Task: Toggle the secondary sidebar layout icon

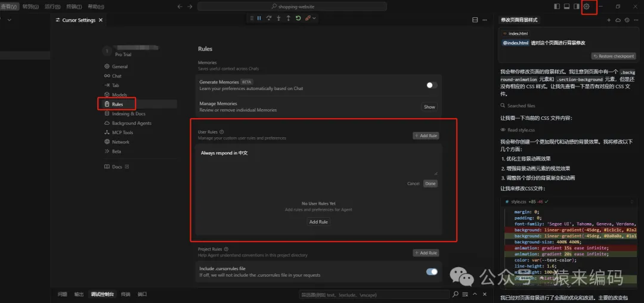Action: [x=577, y=7]
